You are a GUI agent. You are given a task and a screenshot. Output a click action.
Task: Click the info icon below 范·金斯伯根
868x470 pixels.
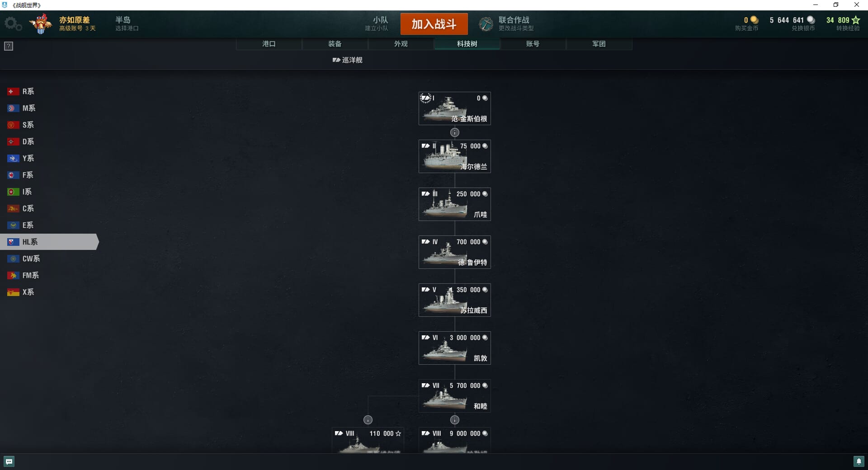coord(455,132)
